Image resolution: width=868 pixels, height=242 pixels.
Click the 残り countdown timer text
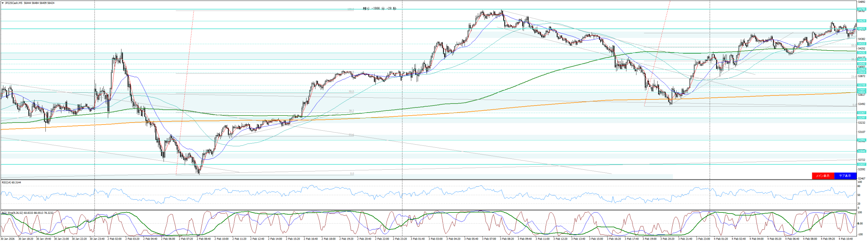tap(379, 8)
